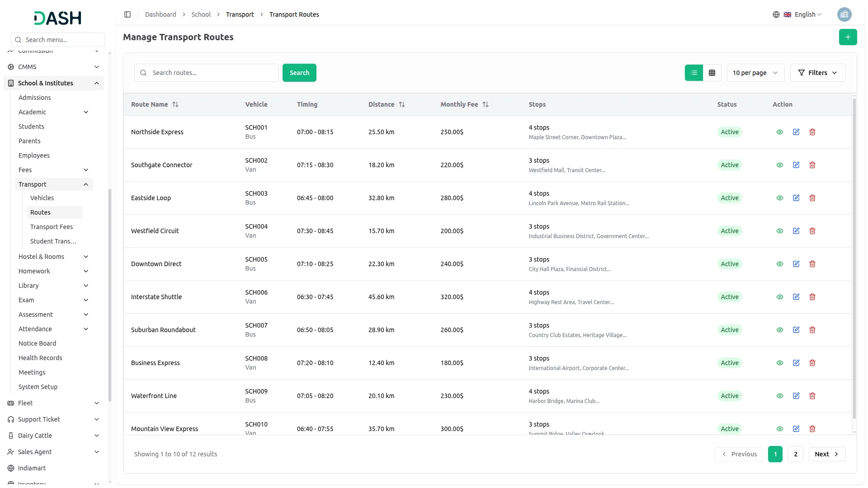Click the green add new route button
The height and width of the screenshot is (488, 868).
point(848,37)
